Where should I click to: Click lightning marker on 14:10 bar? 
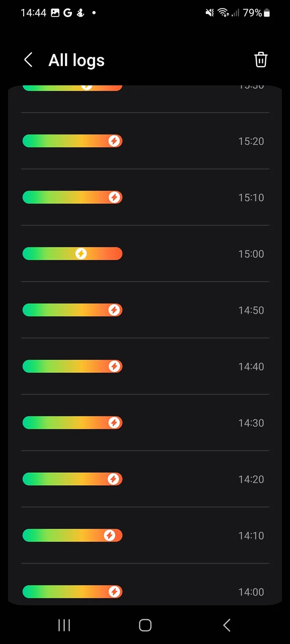click(x=109, y=535)
